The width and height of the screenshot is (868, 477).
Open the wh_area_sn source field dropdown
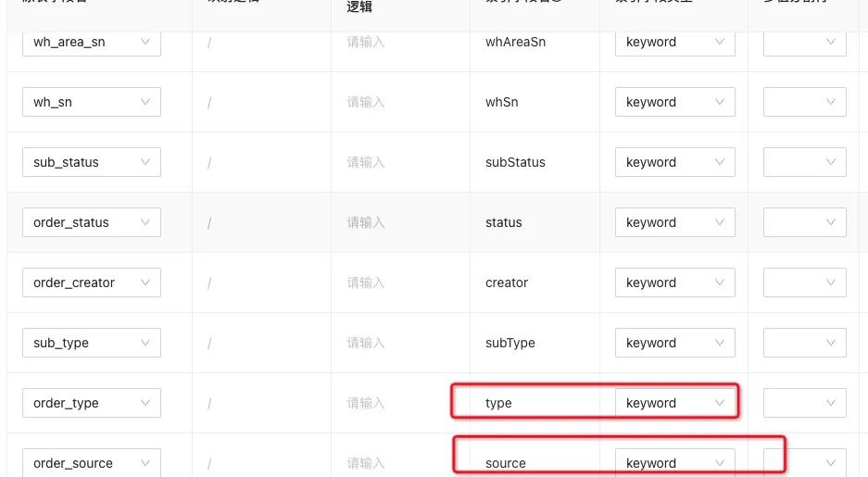(91, 43)
